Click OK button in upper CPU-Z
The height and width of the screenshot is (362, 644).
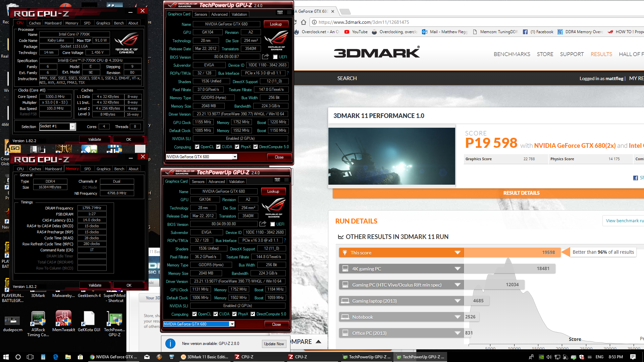[x=128, y=139]
